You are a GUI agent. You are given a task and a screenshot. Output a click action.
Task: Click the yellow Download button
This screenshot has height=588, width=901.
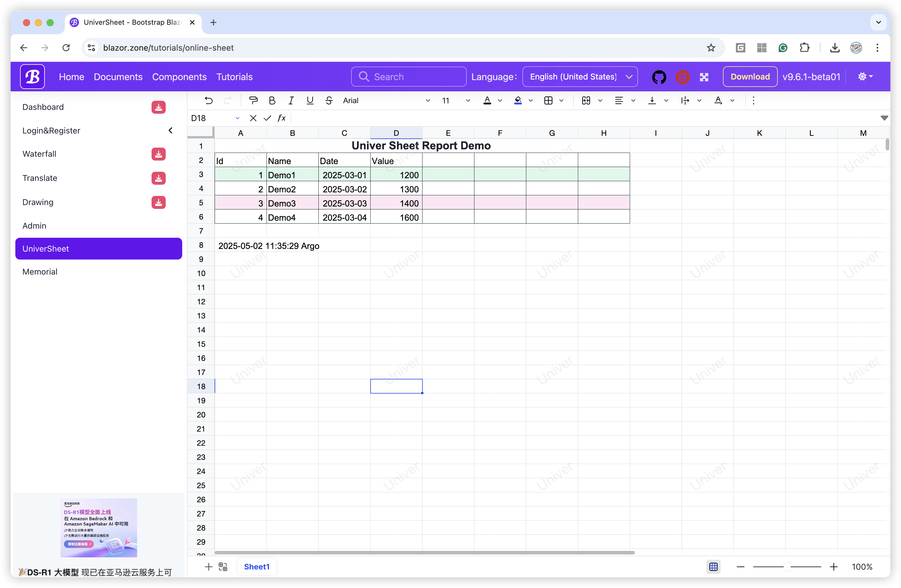coord(749,77)
